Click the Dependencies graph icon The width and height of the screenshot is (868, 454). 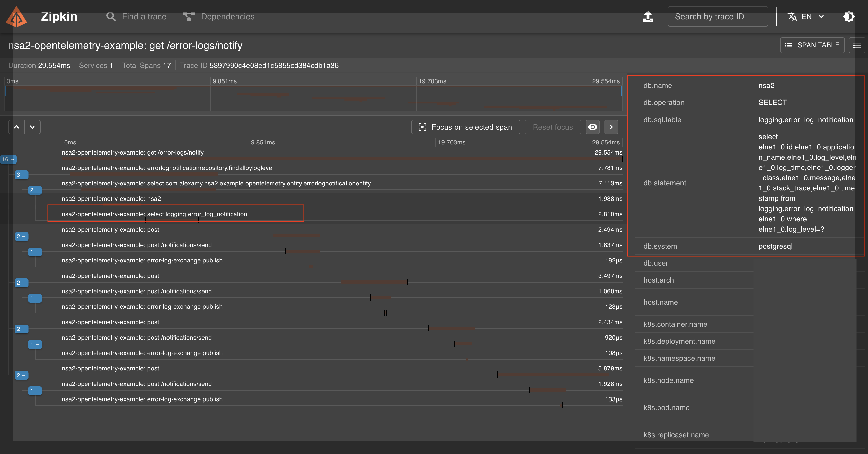pyautogui.click(x=189, y=16)
